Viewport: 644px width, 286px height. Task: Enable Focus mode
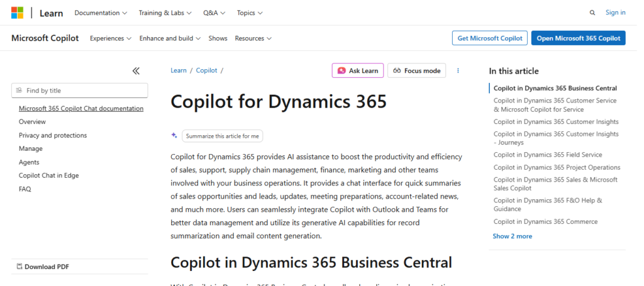tap(416, 70)
